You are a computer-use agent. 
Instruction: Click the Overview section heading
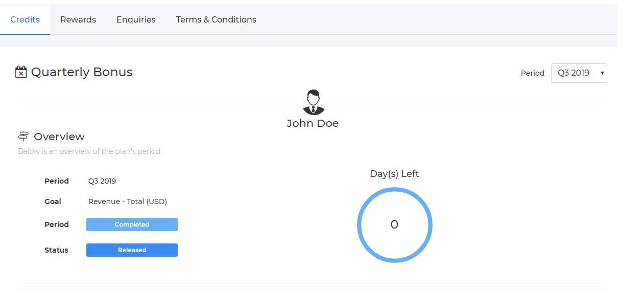[59, 137]
